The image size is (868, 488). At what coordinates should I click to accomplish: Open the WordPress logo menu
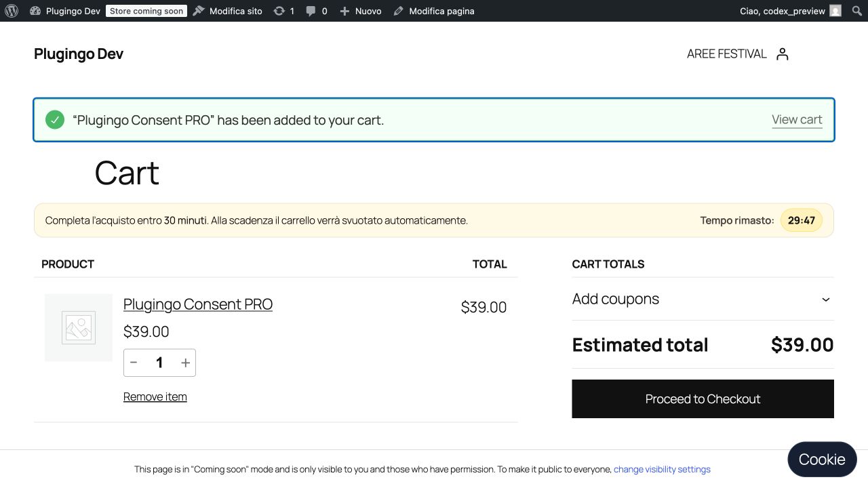coord(11,11)
